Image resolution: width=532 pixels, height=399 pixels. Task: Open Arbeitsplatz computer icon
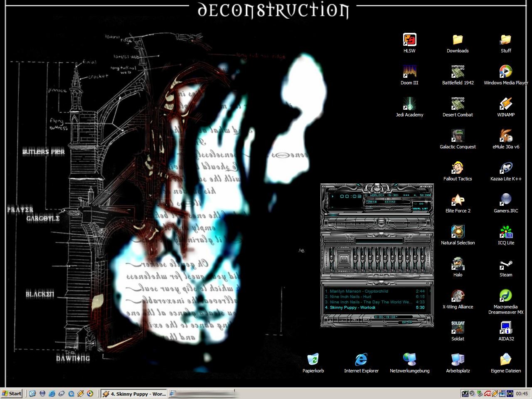click(458, 363)
